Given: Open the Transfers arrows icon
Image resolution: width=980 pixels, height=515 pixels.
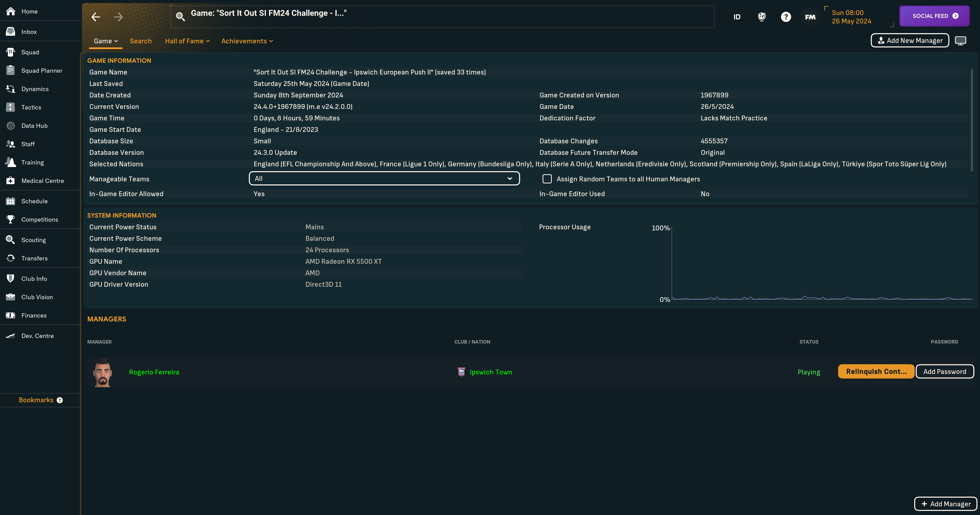Looking at the screenshot, I should pos(11,258).
